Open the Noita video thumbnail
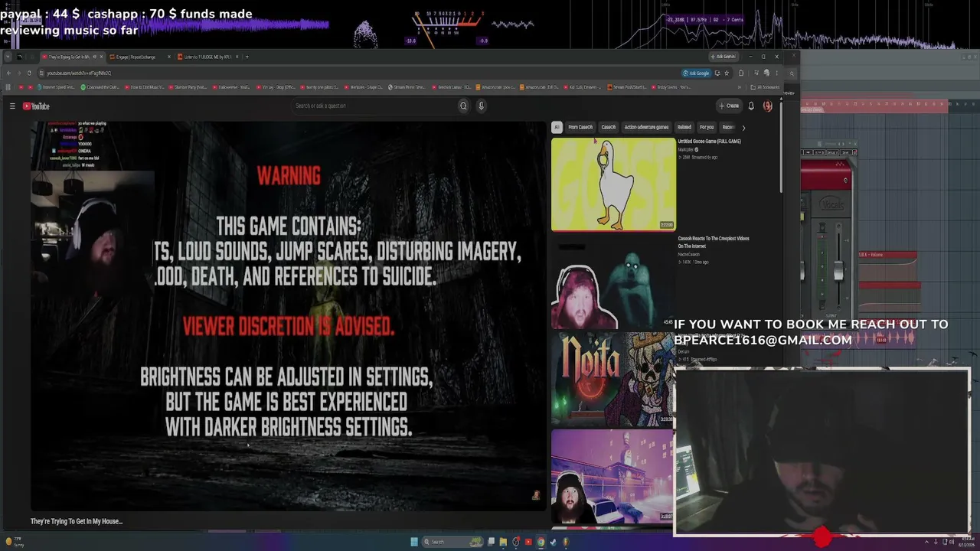This screenshot has width=980, height=551. 613,380
